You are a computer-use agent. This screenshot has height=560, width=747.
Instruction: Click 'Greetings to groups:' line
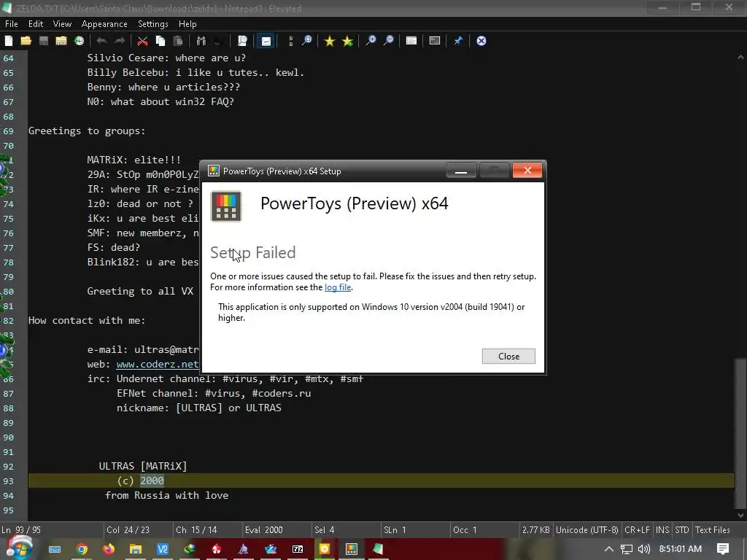coord(87,131)
